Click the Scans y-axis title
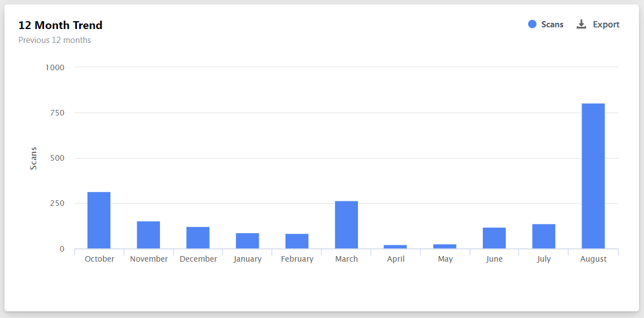644x318 pixels. point(33,158)
